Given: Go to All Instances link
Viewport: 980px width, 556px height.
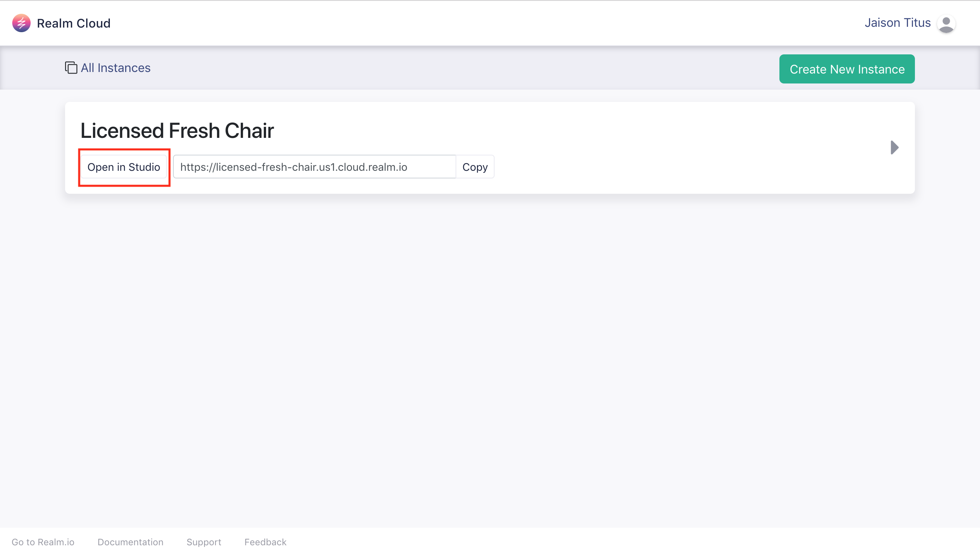Looking at the screenshot, I should coord(116,68).
